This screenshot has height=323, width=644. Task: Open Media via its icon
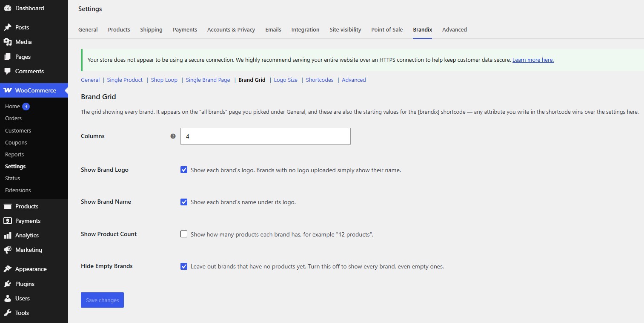[8, 42]
